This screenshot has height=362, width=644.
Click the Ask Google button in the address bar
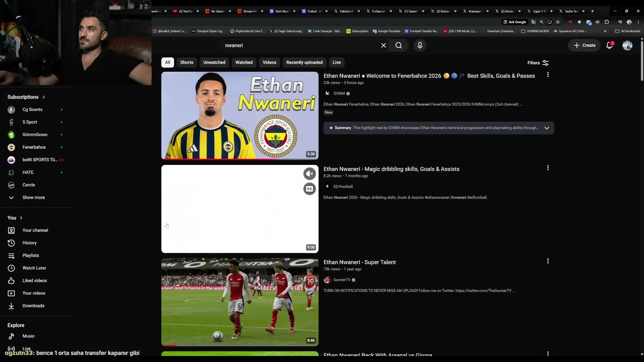tap(515, 22)
